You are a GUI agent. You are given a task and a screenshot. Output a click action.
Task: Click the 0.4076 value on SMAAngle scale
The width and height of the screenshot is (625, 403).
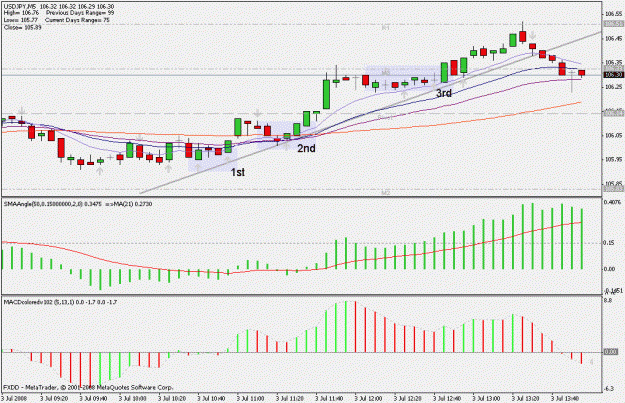coord(613,202)
